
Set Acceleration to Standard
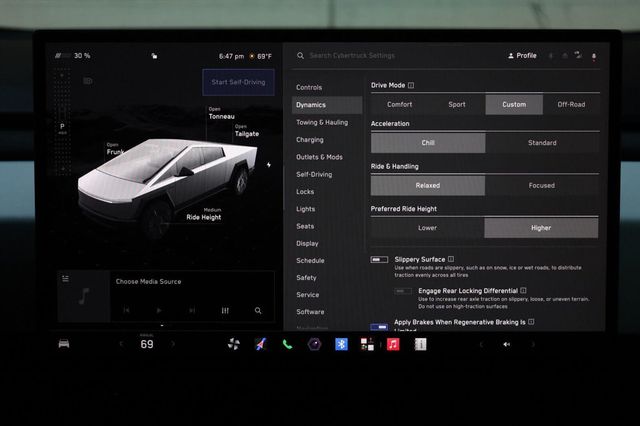click(x=542, y=143)
